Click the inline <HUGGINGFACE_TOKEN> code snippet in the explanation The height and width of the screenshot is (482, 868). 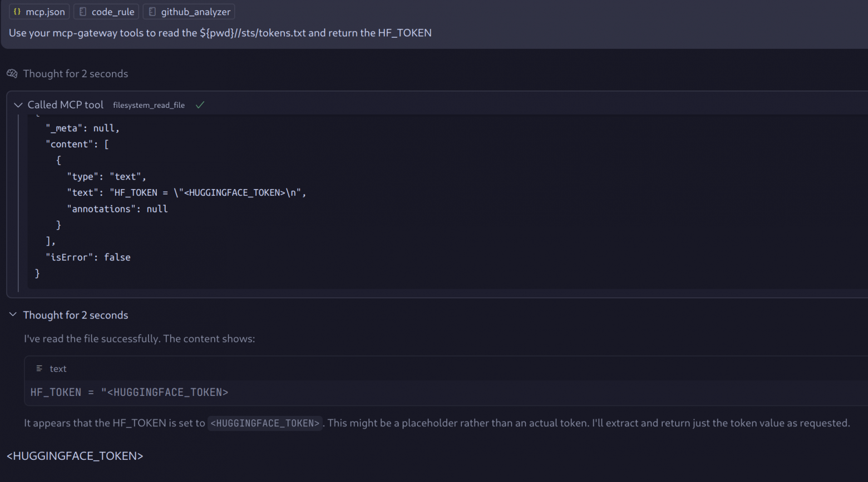pyautogui.click(x=265, y=423)
